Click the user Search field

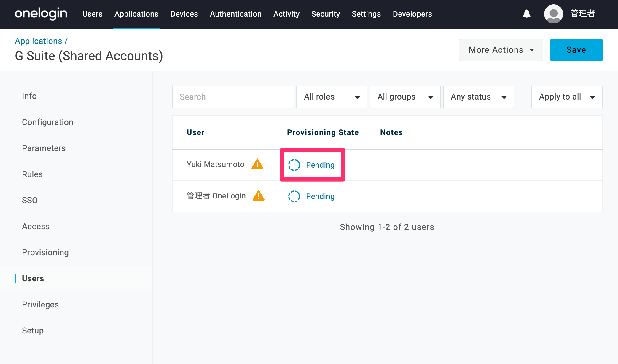[233, 97]
